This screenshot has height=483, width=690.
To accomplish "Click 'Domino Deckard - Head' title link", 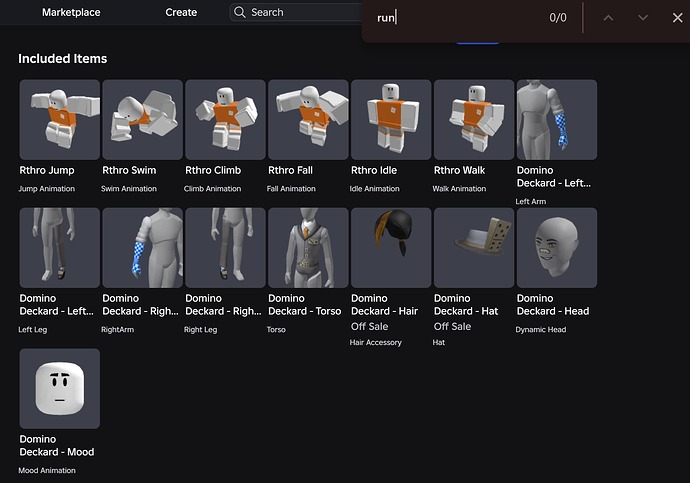I will [x=553, y=304].
